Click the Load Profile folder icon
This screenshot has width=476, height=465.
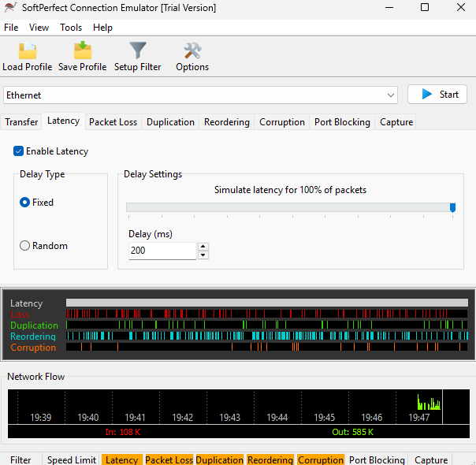28,50
